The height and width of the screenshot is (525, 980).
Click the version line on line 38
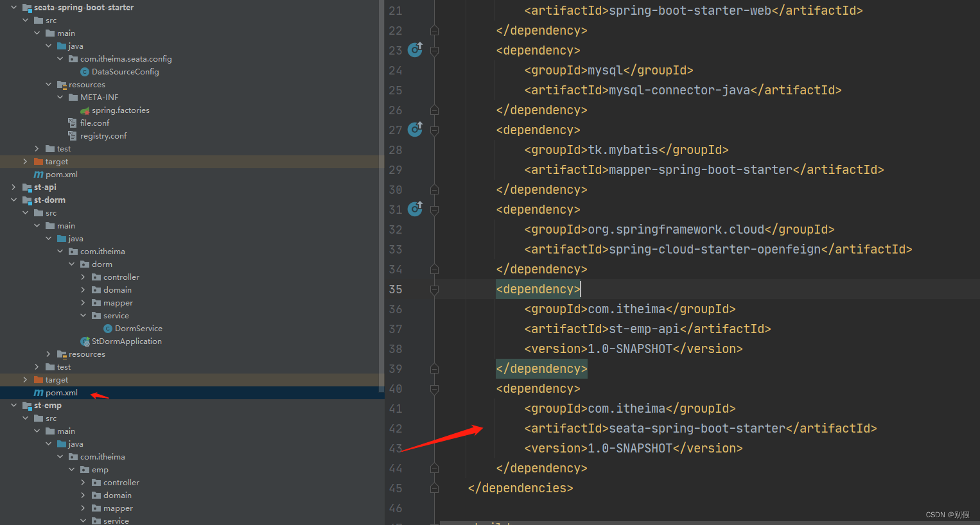click(633, 349)
